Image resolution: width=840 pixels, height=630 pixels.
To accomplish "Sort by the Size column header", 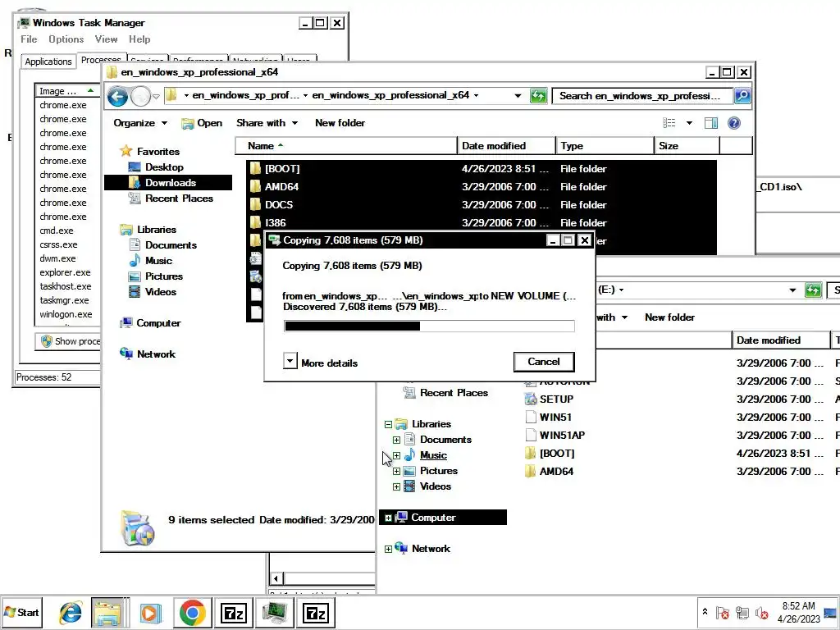I will click(x=687, y=146).
